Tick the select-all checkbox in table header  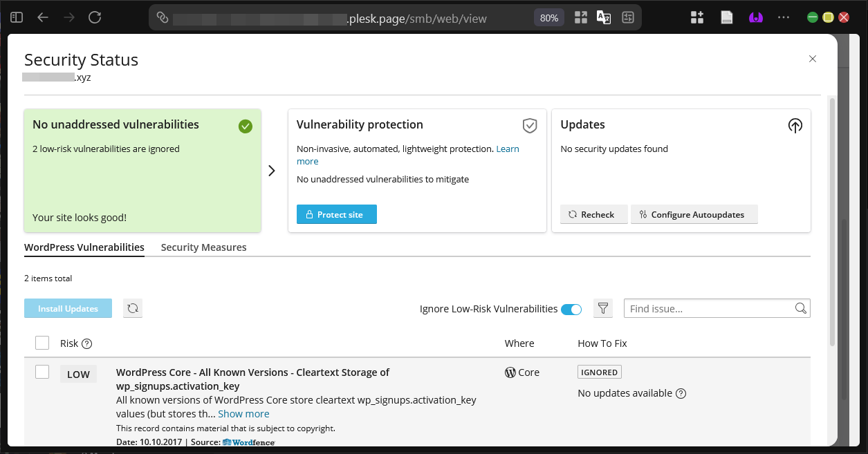[x=42, y=343]
